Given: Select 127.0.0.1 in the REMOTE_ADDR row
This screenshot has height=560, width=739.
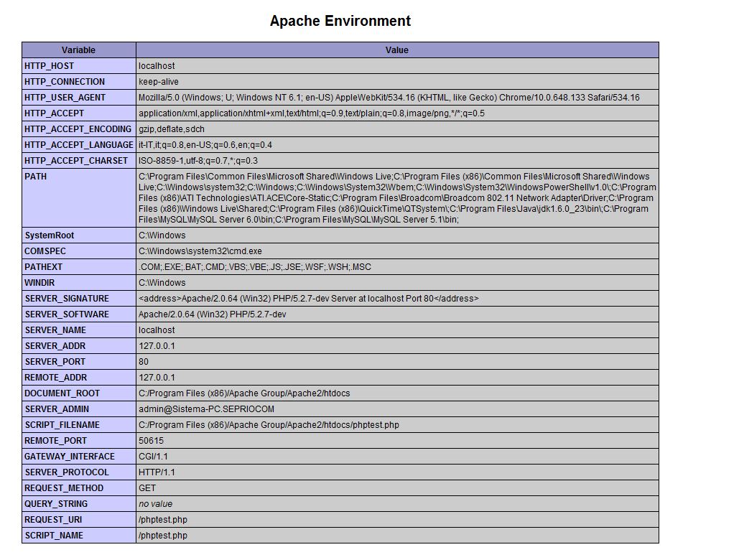Looking at the screenshot, I should (x=157, y=378).
